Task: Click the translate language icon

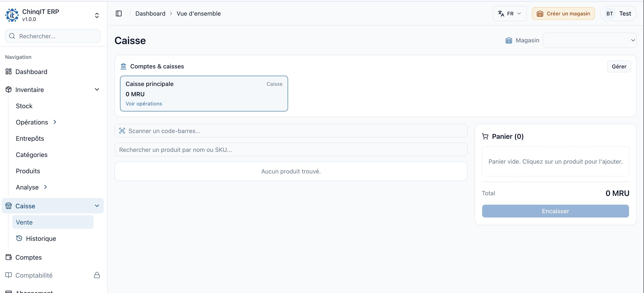Action: [501, 13]
